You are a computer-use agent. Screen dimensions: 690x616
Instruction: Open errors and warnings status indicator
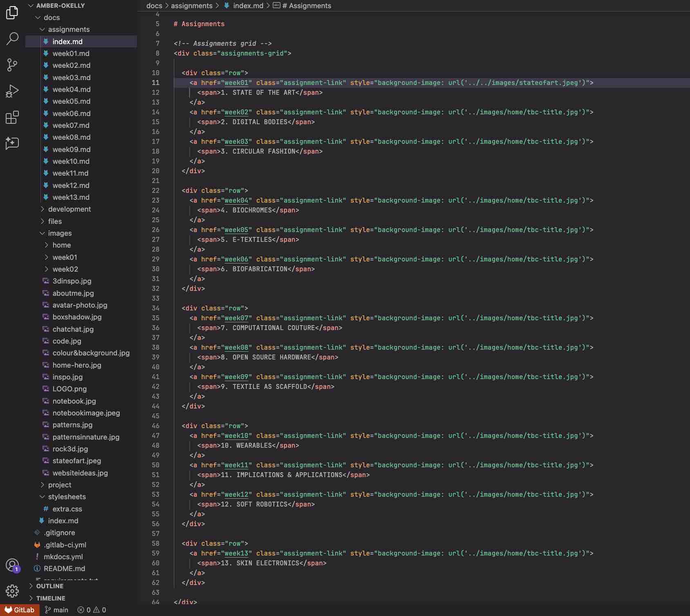click(92, 610)
